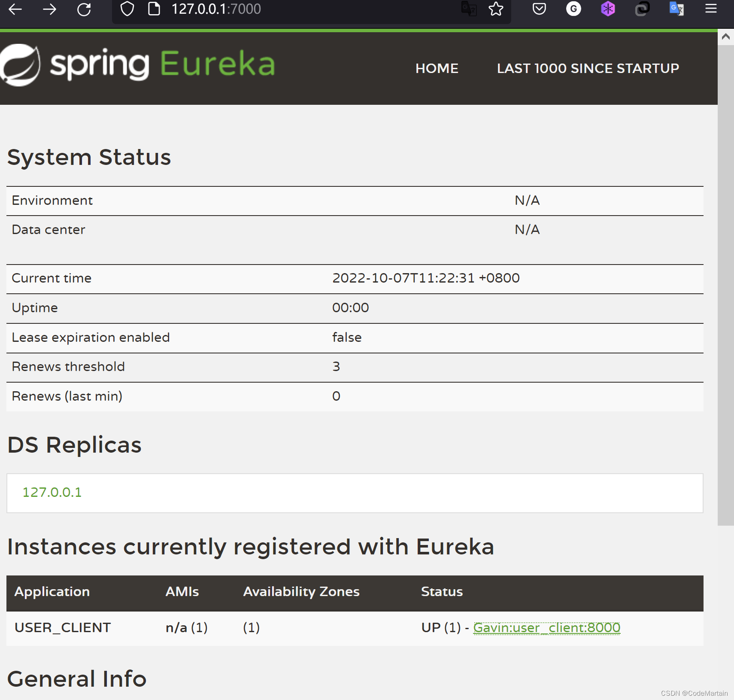Open the Gavin:user_client:8000 instance link
The width and height of the screenshot is (734, 700).
pos(547,628)
